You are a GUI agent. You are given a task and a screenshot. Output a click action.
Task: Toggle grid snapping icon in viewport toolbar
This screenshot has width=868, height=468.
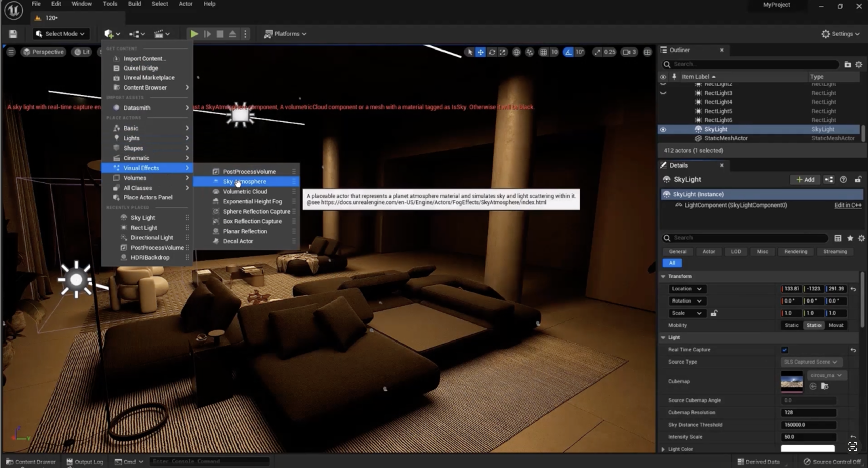tap(543, 52)
